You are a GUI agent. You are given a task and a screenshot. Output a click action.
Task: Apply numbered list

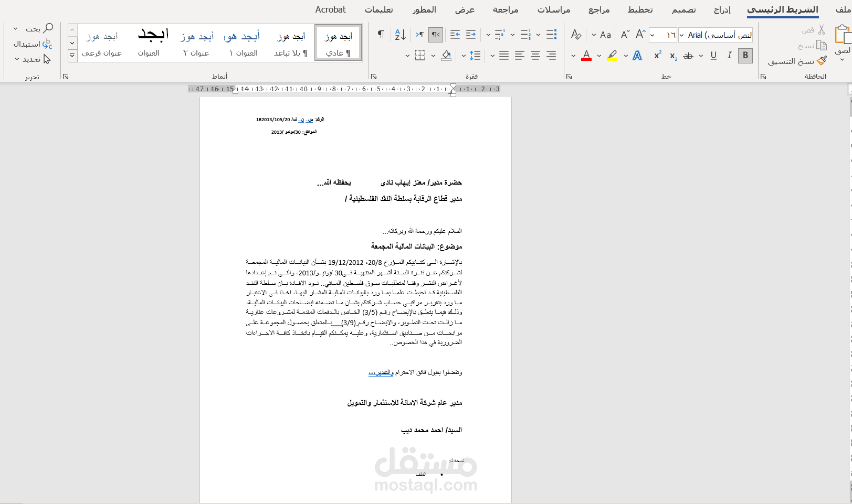pos(525,35)
